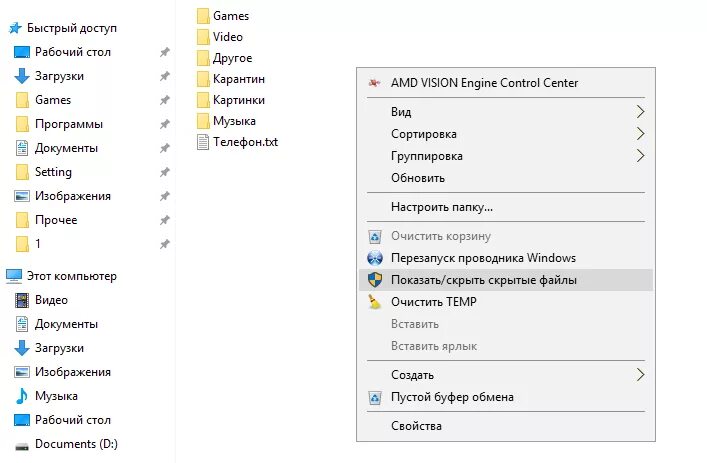Unpin Рабочий стол using its pin icon
This screenshot has width=707, height=463.
pyautogui.click(x=164, y=52)
